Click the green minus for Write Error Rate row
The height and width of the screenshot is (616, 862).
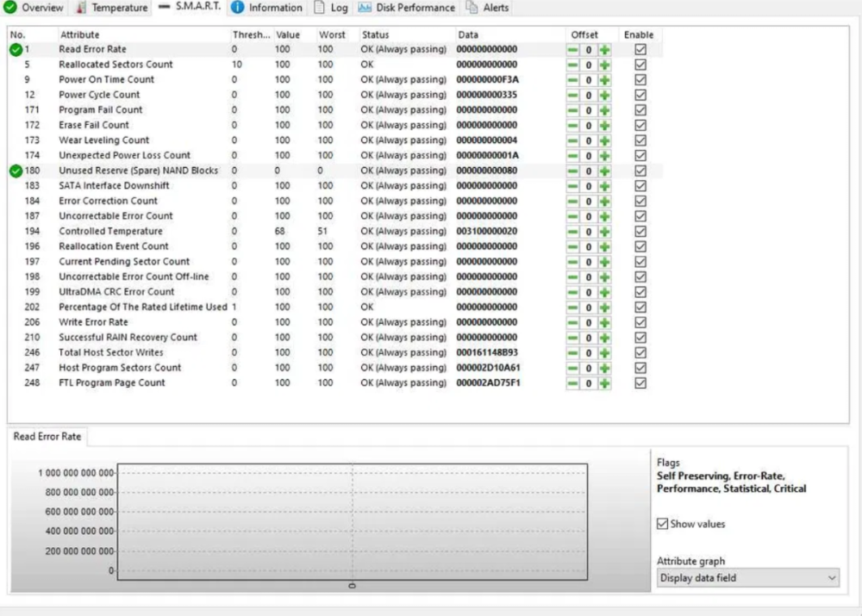pyautogui.click(x=573, y=323)
